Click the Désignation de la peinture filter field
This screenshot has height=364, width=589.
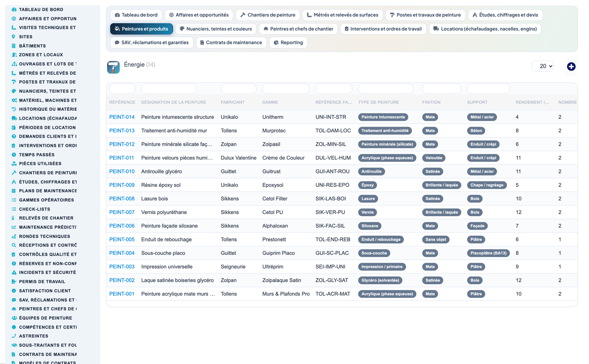click(169, 88)
